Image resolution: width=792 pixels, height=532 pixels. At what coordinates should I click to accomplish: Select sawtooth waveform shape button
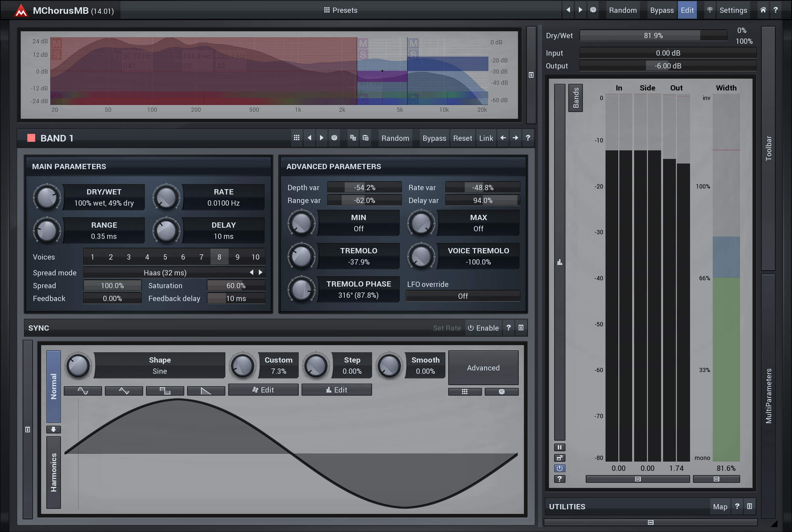206,391
